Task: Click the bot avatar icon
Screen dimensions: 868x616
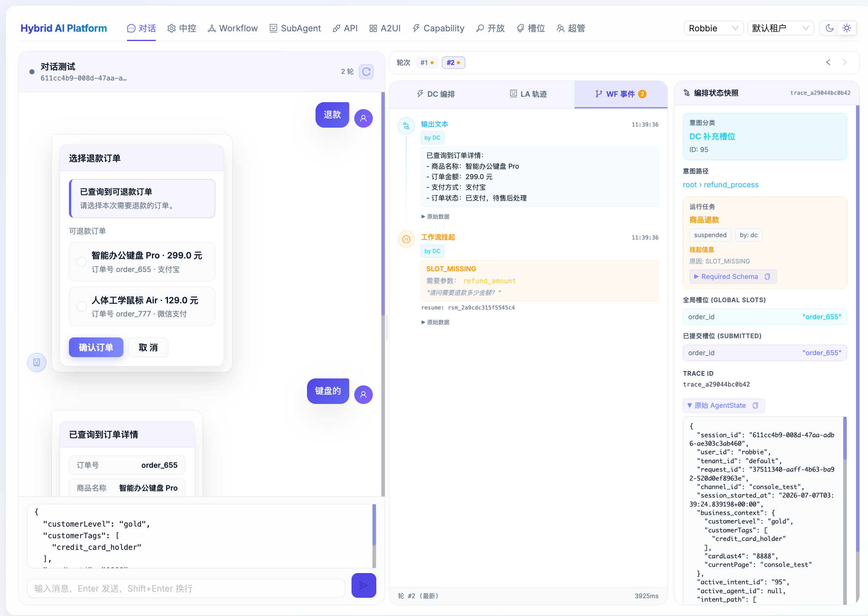Action: coord(37,363)
